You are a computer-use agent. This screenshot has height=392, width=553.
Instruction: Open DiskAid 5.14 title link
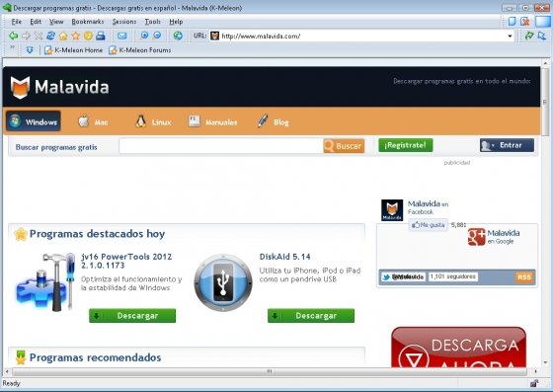(x=285, y=257)
